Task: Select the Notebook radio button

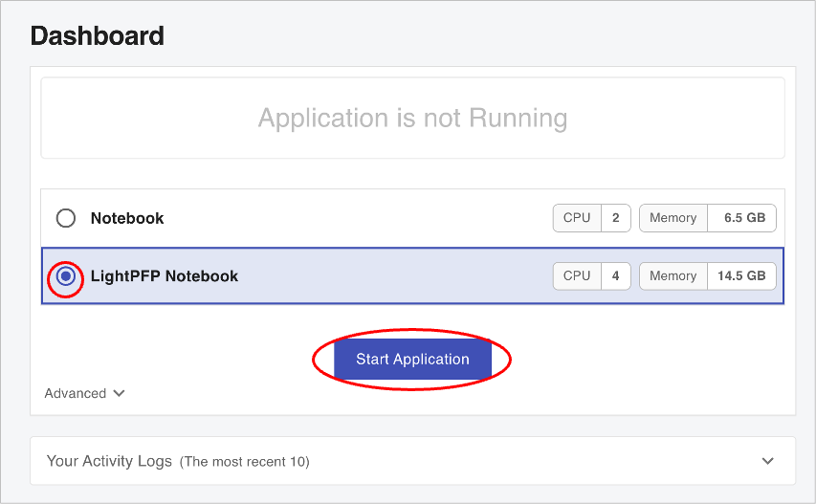Action: pyautogui.click(x=65, y=218)
